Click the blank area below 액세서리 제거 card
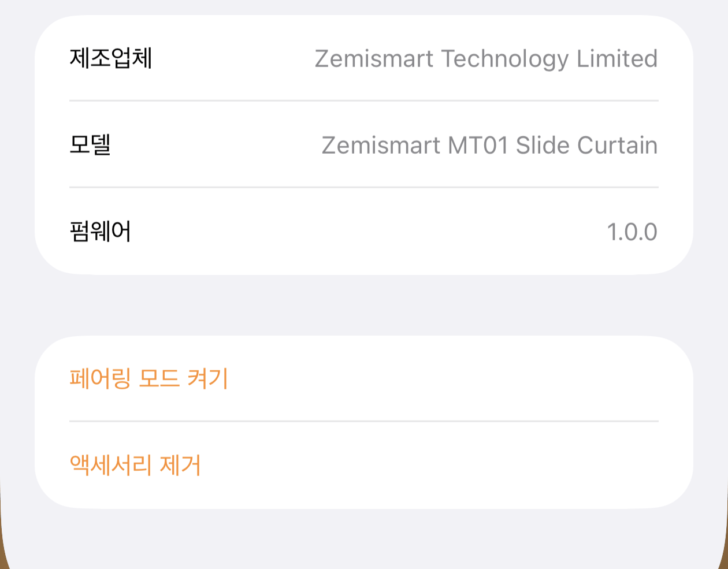 (364, 537)
